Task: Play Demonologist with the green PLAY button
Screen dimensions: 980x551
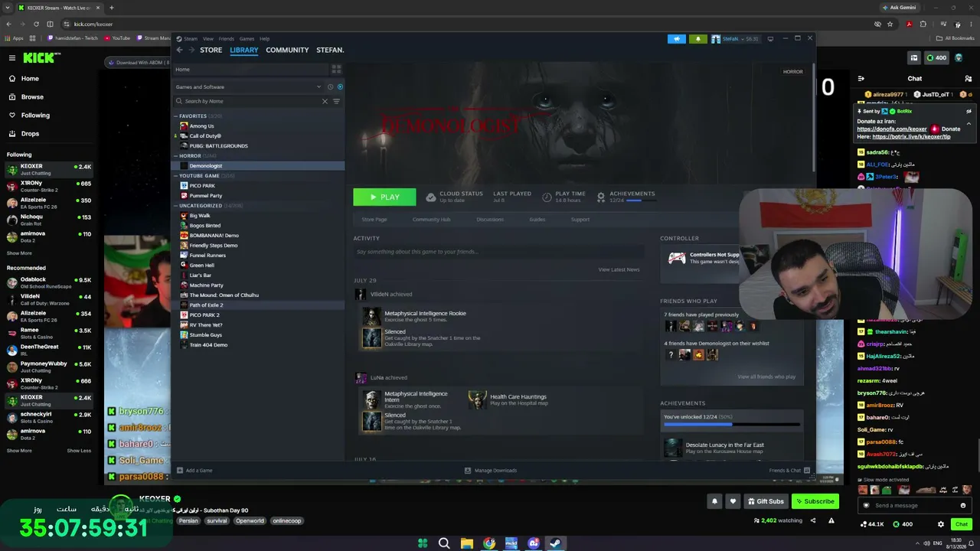Action: point(384,197)
